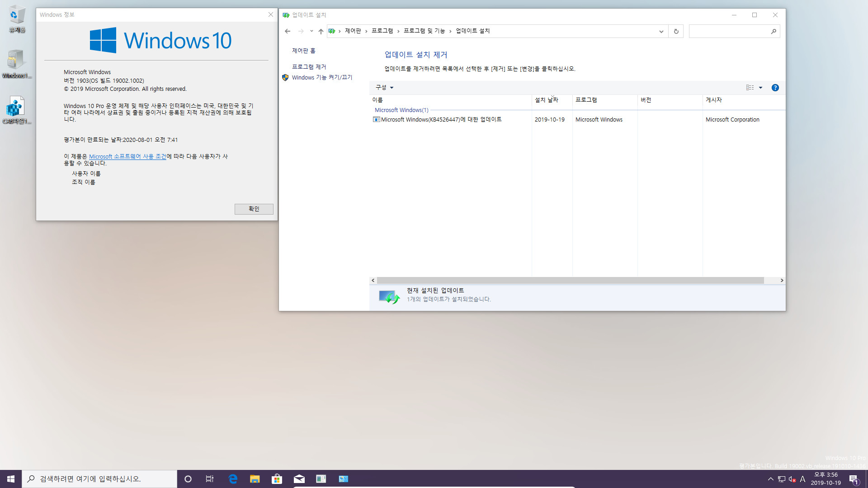Open Windows 기능 켜기/끄기 link
868x488 pixels.
pyautogui.click(x=322, y=78)
